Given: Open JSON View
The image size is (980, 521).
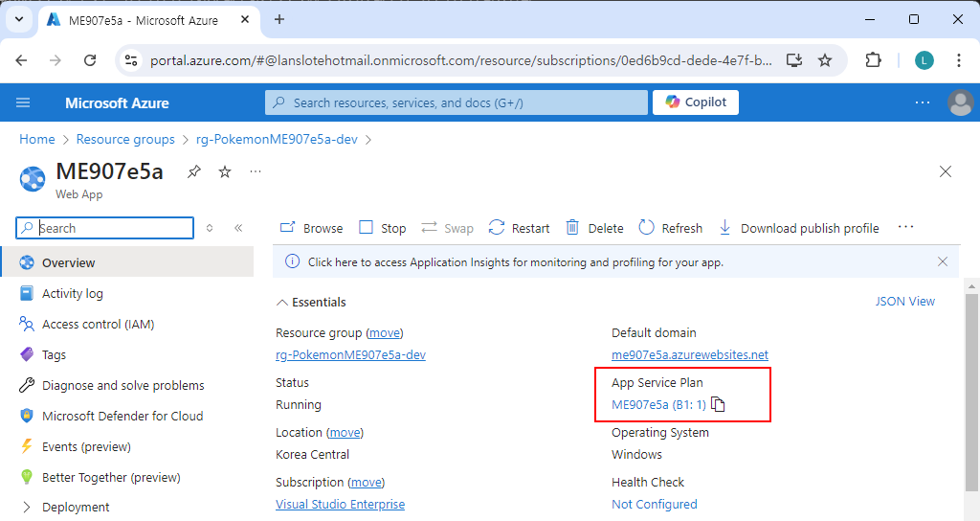Looking at the screenshot, I should (x=905, y=302).
